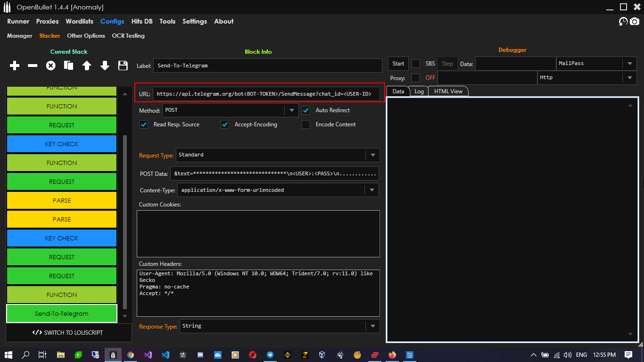
Task: Duplicate the selected block with the copy icon
Action: (69, 66)
